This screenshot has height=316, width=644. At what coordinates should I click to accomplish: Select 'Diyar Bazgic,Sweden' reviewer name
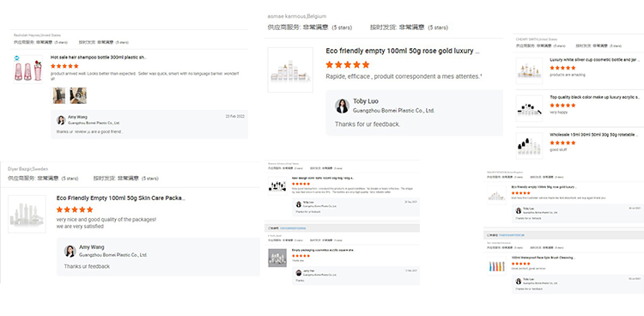coord(28,169)
